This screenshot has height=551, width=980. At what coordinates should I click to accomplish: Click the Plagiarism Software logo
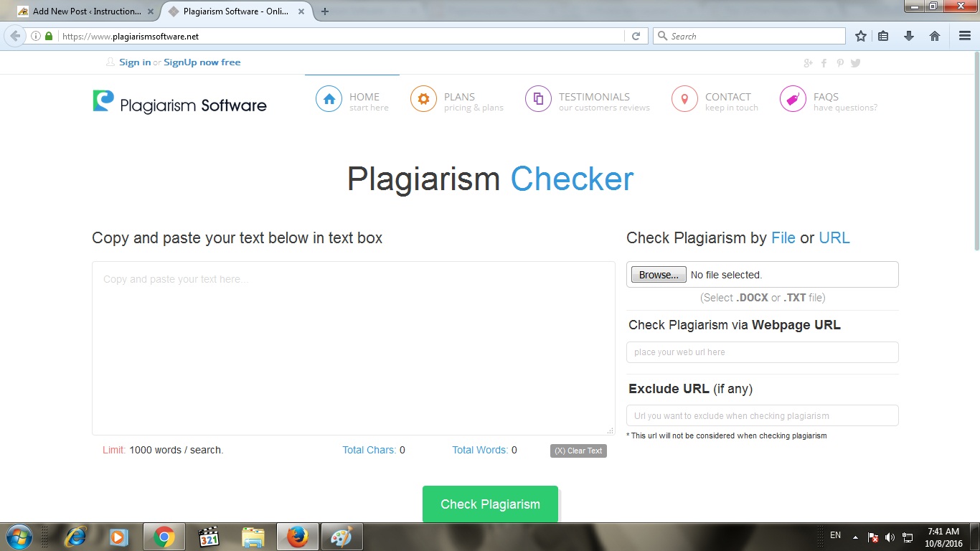[179, 103]
